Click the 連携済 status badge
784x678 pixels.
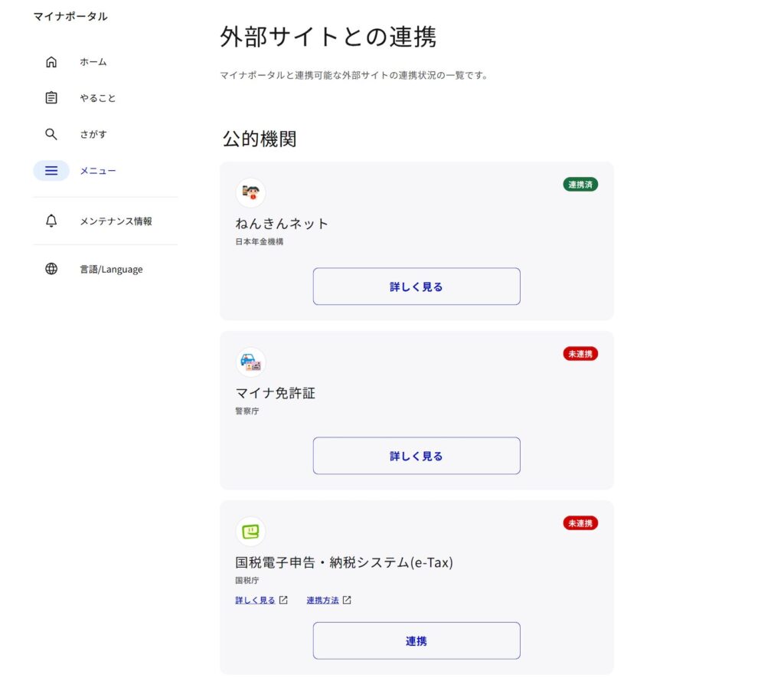pyautogui.click(x=580, y=185)
